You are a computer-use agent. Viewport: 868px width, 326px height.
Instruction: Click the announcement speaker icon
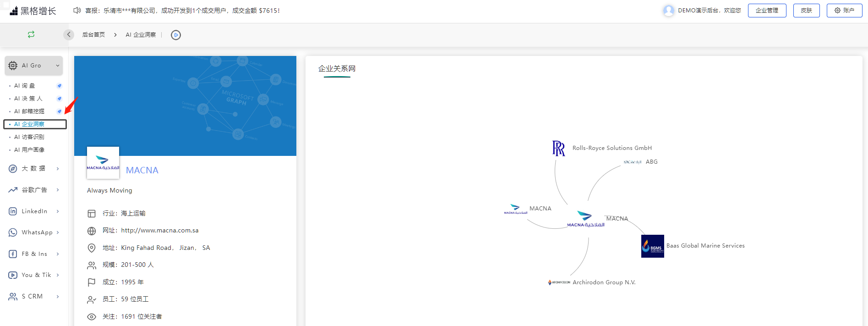(77, 10)
